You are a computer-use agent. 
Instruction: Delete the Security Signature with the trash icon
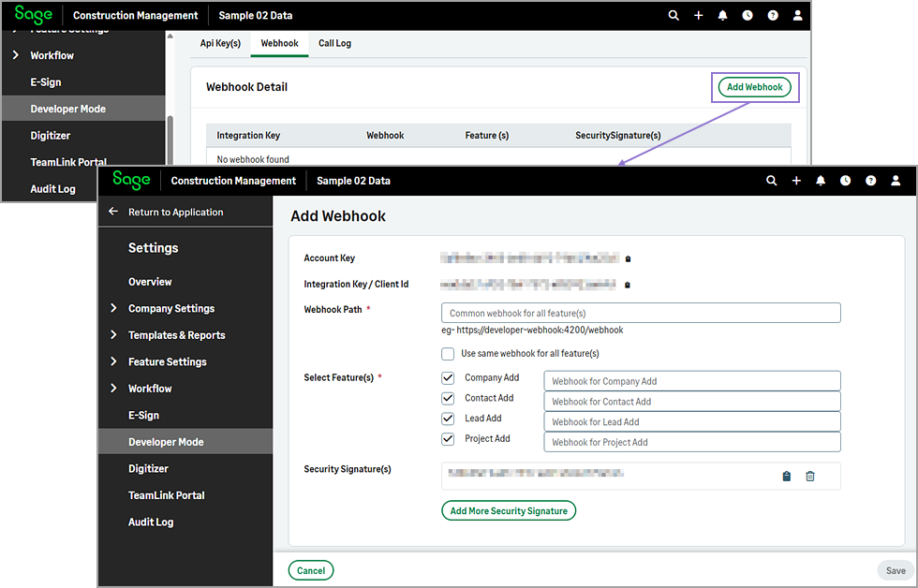(809, 477)
